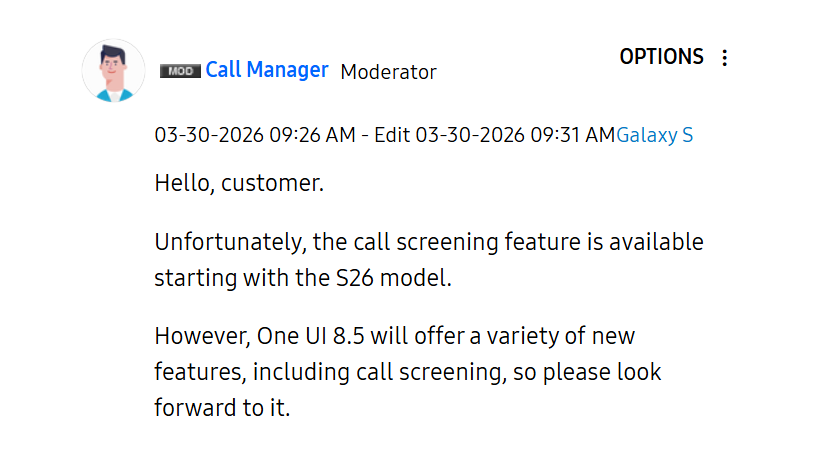813x458 pixels.
Task: Click the black MOD badge icon
Action: pos(180,71)
